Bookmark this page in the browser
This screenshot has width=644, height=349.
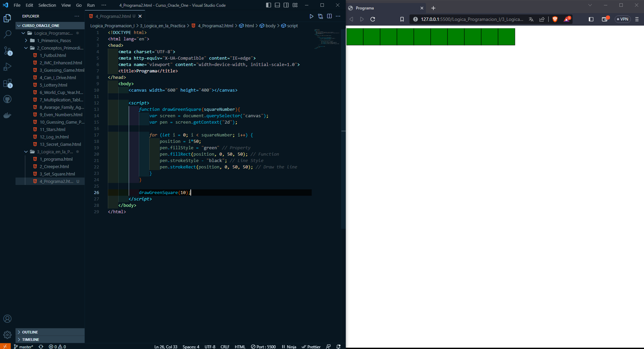pos(402,19)
